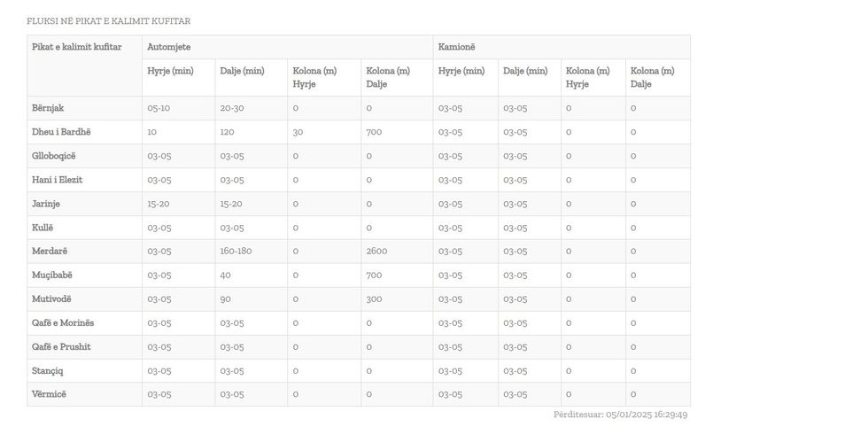The image size is (868, 442).
Task: Click Merdarë's 2600 column length value
Action: pyautogui.click(x=376, y=251)
